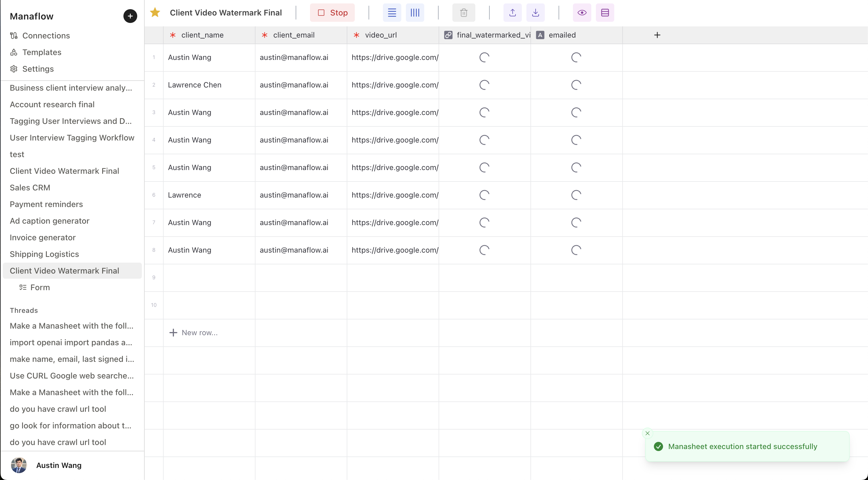868x480 pixels.
Task: Open Sales CRM sheet
Action: point(72,188)
